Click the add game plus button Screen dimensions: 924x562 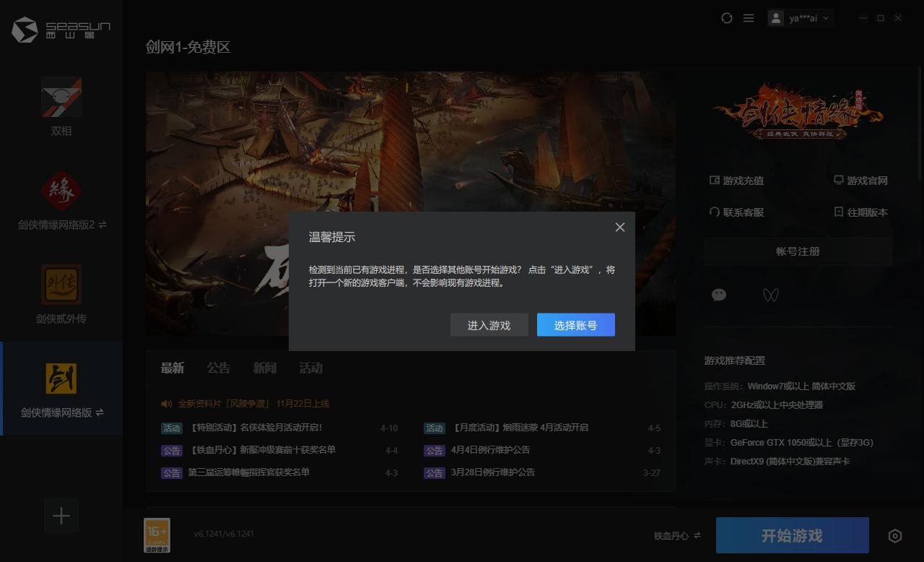pos(61,516)
